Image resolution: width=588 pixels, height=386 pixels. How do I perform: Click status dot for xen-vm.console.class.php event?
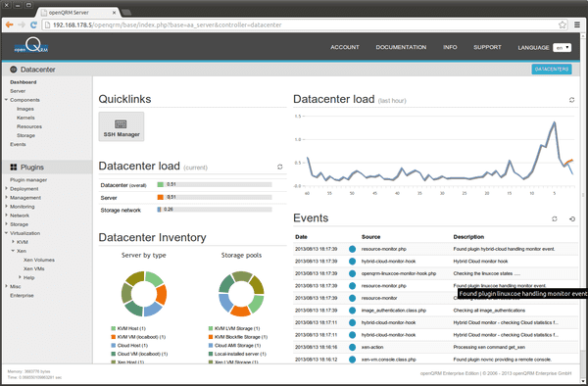tap(352, 360)
